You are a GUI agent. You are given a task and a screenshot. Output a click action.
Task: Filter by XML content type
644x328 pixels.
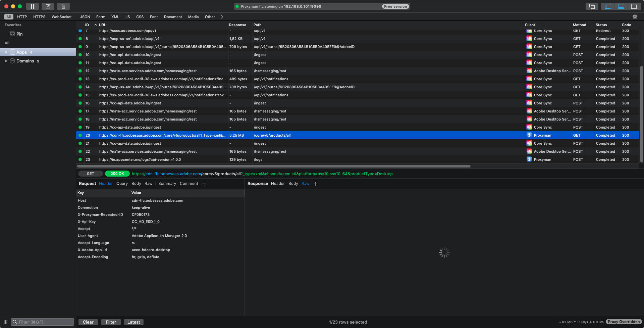tap(115, 17)
